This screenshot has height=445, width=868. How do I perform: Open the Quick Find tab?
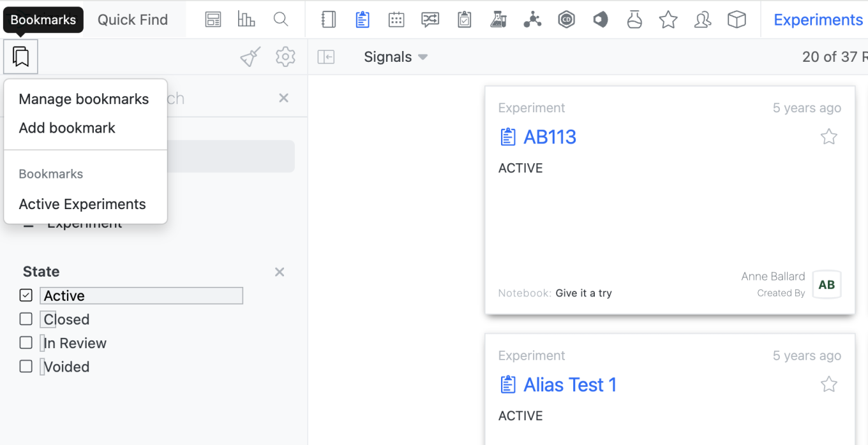[x=133, y=20]
